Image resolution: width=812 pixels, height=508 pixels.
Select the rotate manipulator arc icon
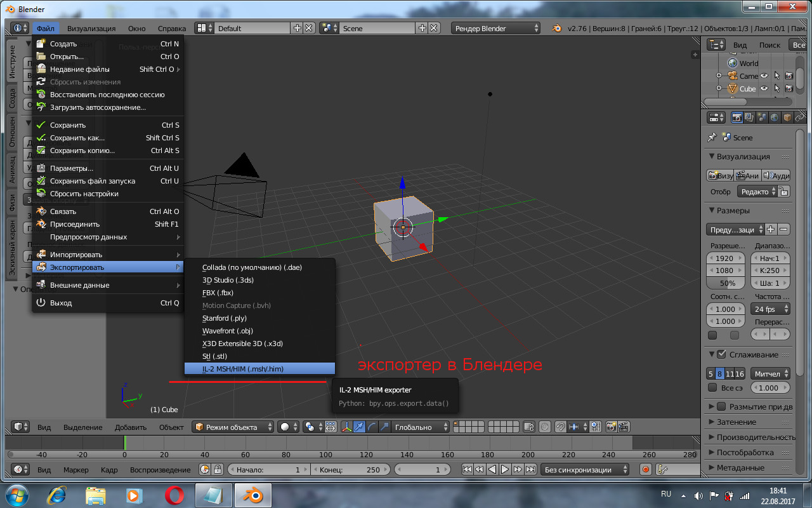coord(372,427)
